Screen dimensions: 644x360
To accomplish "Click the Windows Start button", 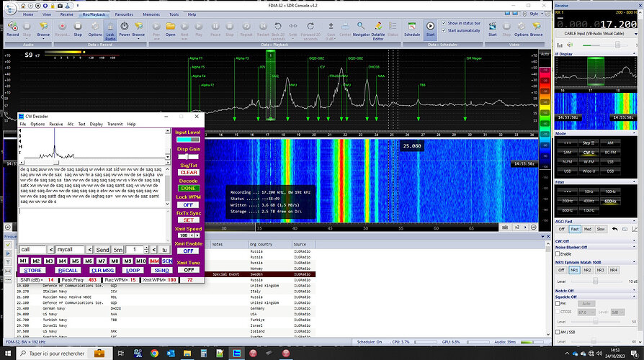I will pyautogui.click(x=8, y=353).
